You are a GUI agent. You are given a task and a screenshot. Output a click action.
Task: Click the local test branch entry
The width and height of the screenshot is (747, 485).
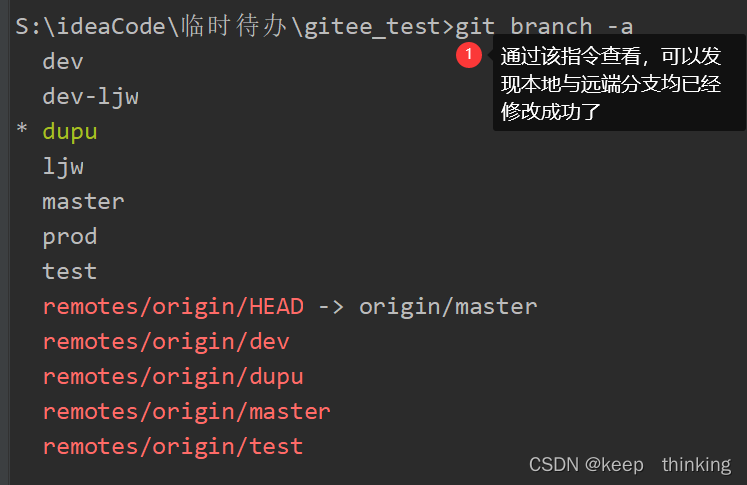click(70, 272)
